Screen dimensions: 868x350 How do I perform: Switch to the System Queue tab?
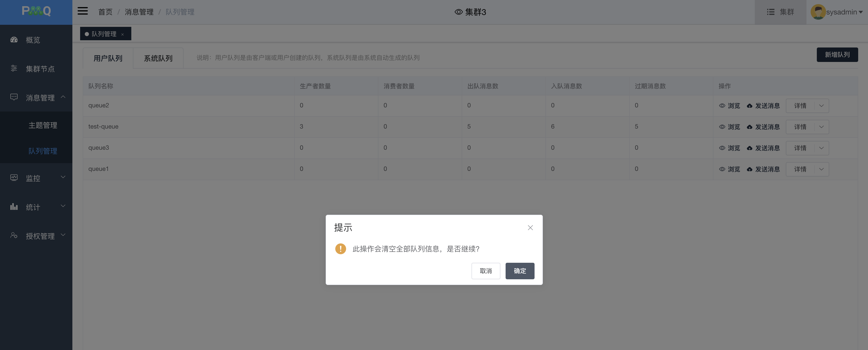coord(158,58)
